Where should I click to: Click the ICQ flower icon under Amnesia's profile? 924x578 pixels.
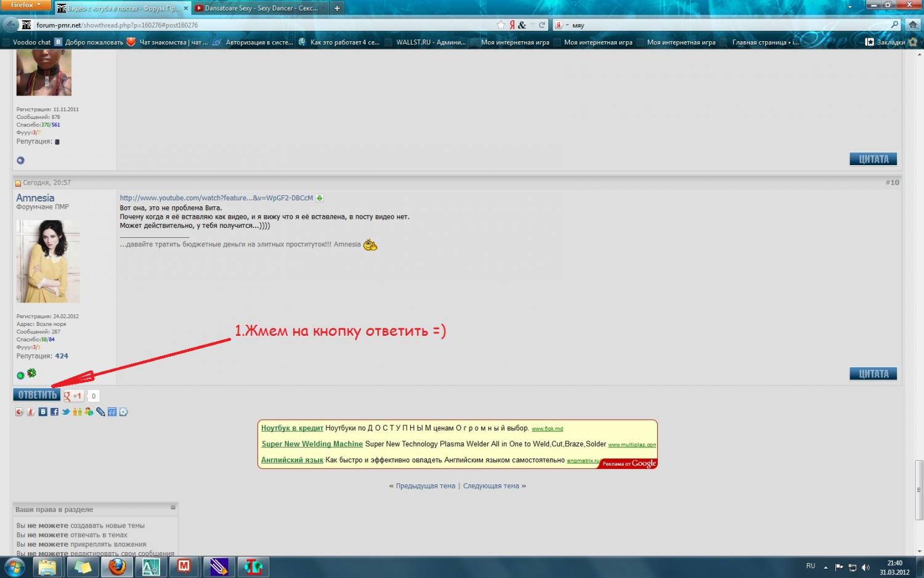[31, 373]
